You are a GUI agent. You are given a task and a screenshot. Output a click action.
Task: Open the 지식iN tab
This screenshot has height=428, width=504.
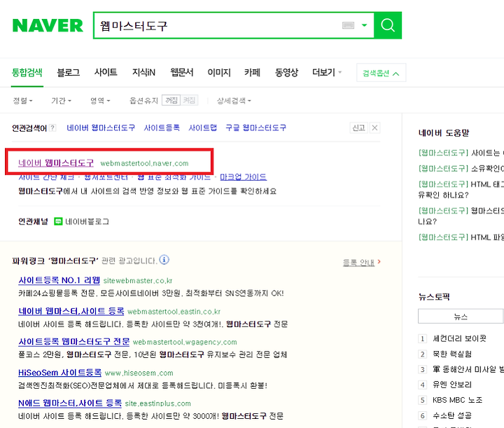[x=143, y=73]
